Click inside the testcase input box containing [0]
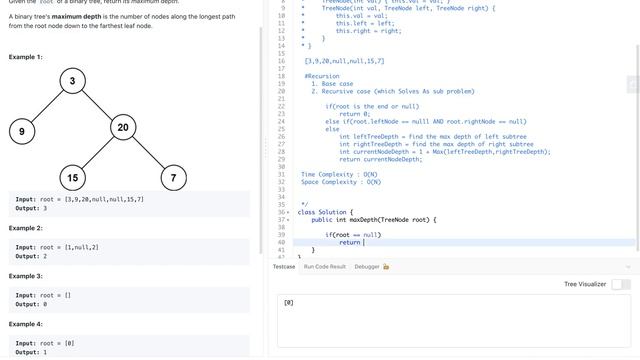This screenshot has height=360, width=640. (454, 321)
